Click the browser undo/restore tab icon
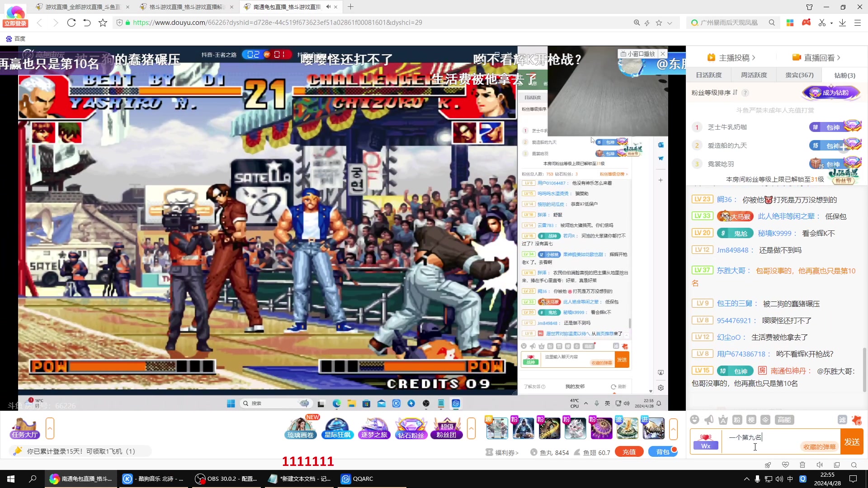The height and width of the screenshot is (488, 868). coord(87,23)
